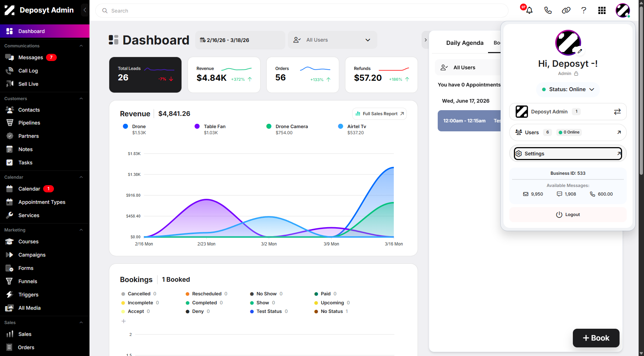
Task: Collapse the sidebar with the chevron
Action: 85,10
